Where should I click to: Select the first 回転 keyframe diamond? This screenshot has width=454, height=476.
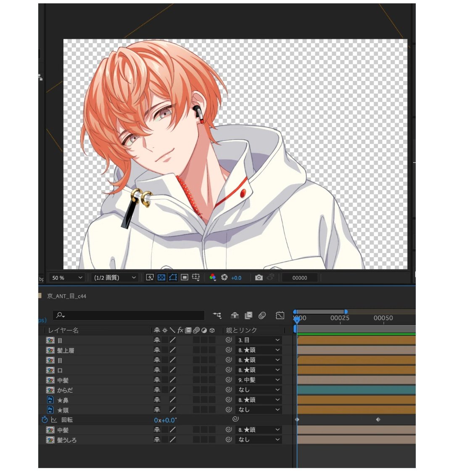(297, 420)
